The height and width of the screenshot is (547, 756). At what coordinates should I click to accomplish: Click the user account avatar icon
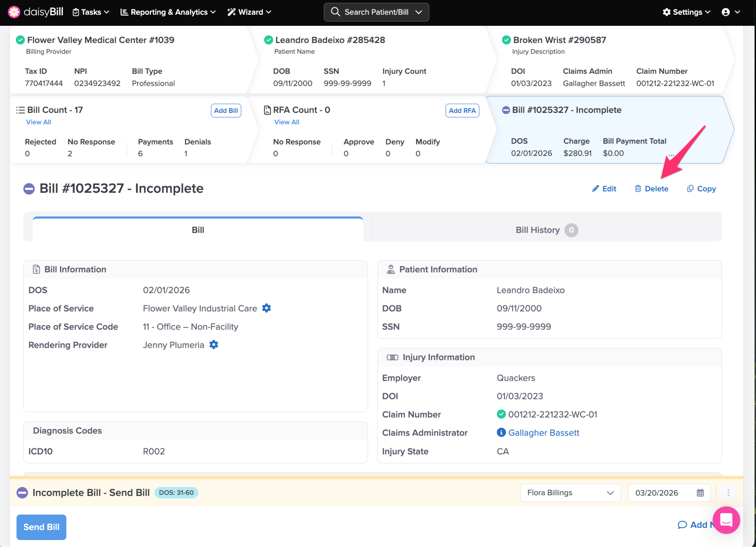[x=725, y=12]
